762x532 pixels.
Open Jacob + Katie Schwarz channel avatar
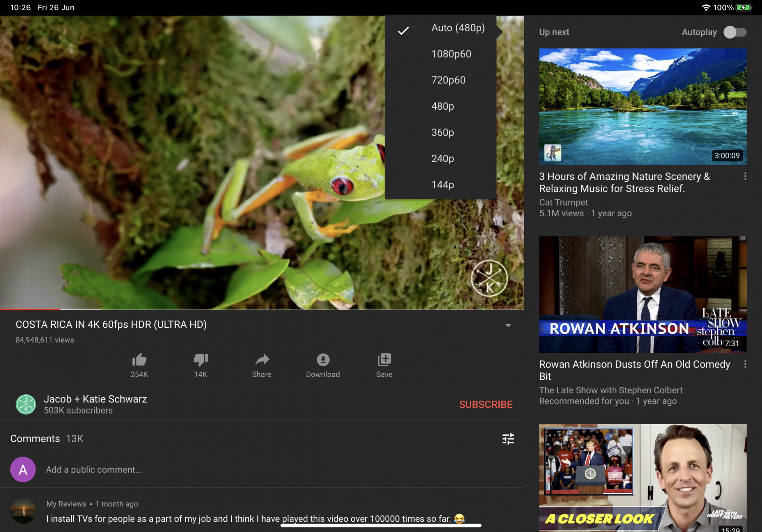pyautogui.click(x=26, y=404)
